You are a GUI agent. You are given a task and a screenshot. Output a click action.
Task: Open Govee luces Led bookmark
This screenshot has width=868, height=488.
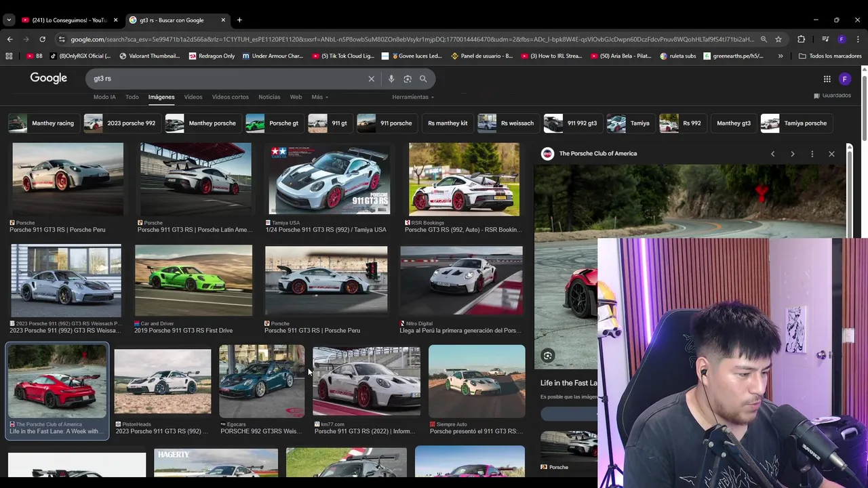412,56
